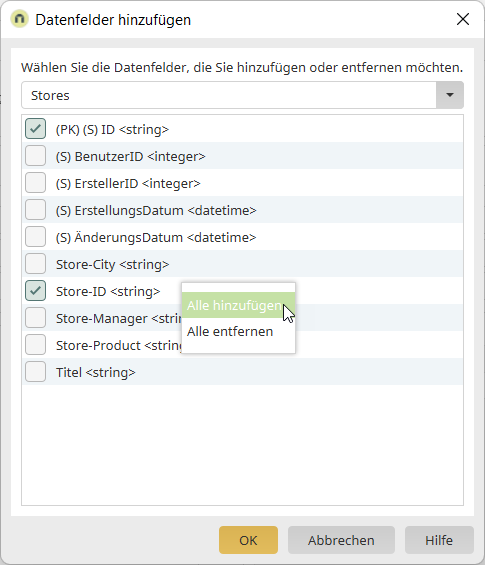Confirm with the OK button
485x565 pixels.
coord(248,540)
